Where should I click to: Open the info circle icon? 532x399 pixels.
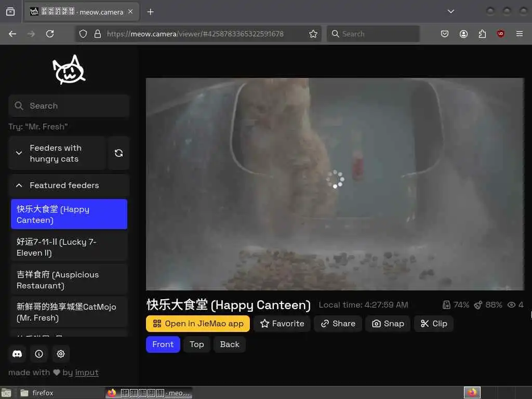coord(39,354)
